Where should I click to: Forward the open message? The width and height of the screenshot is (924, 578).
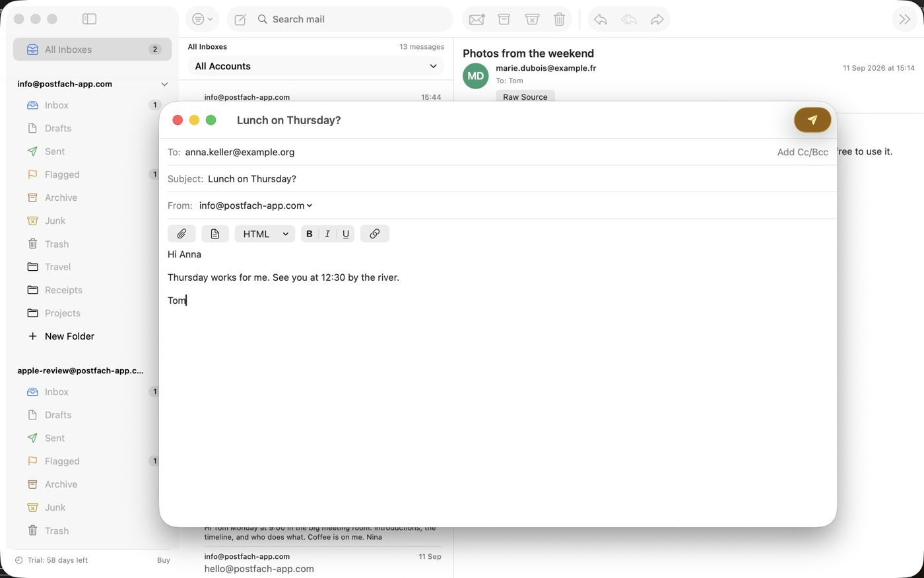pos(657,19)
